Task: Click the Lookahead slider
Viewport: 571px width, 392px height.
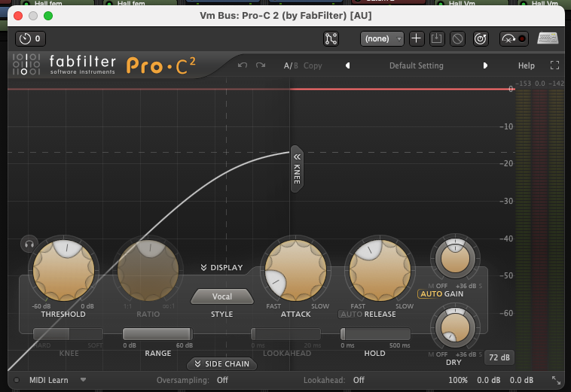Action: (x=285, y=334)
